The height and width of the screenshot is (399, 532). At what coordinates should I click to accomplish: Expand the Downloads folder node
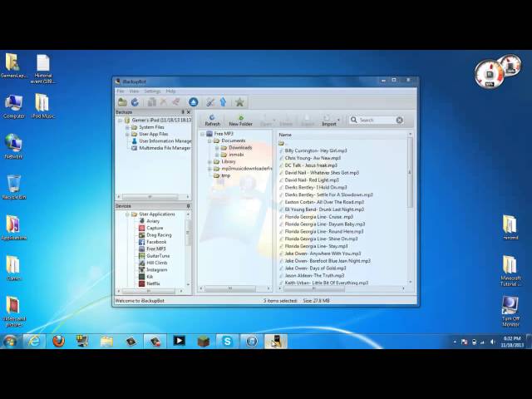point(217,148)
